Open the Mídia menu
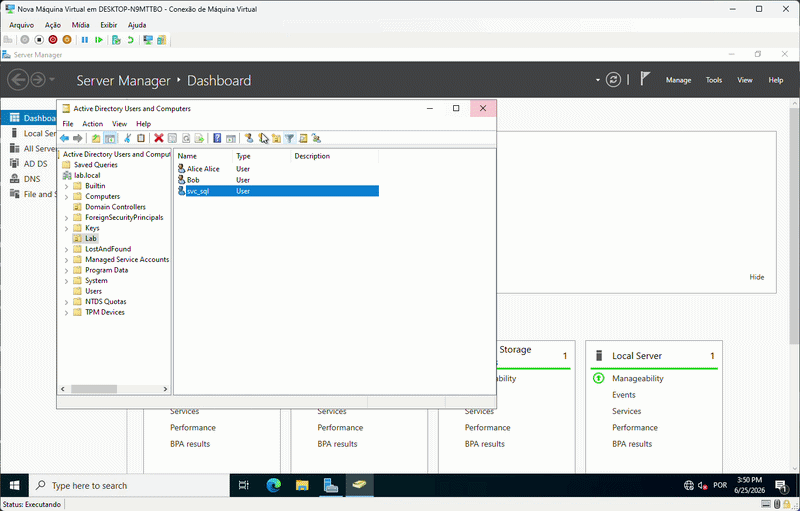 [80, 24]
